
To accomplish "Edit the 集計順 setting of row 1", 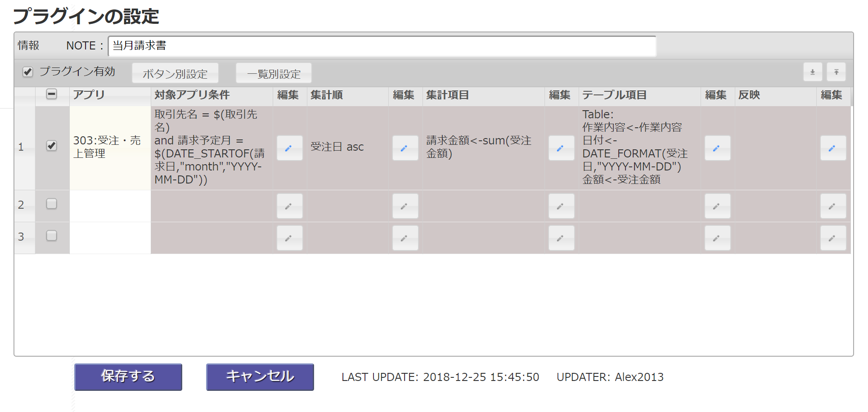I will click(405, 148).
